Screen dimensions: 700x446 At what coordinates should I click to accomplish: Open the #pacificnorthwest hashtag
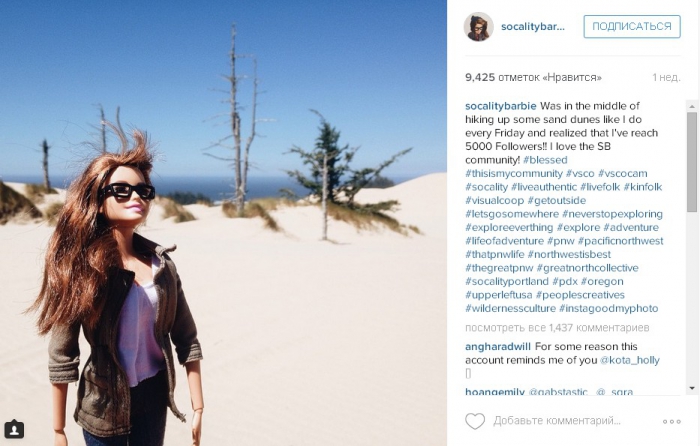tap(621, 241)
